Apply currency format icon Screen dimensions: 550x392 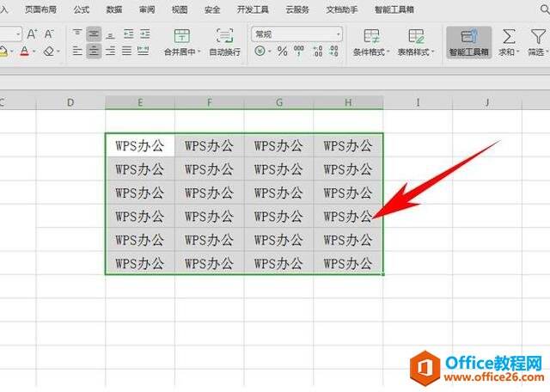260,52
